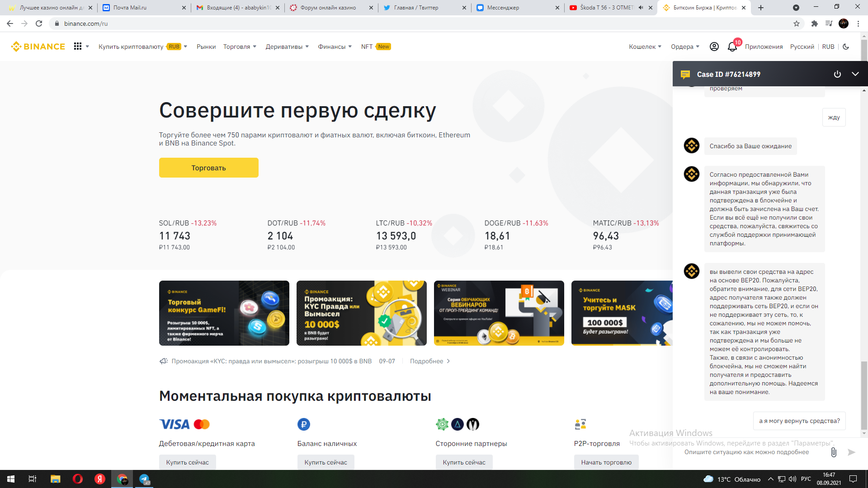The image size is (868, 488).
Task: Open the webinar series banner
Action: click(499, 313)
